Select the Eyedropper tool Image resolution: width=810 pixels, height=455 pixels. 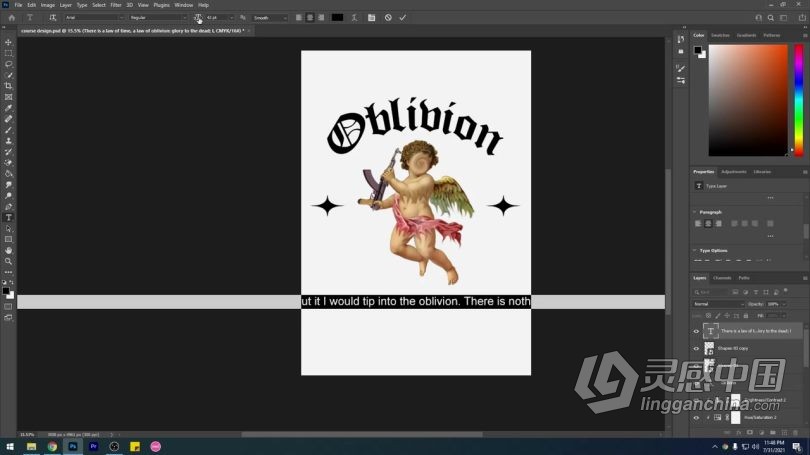coord(8,108)
